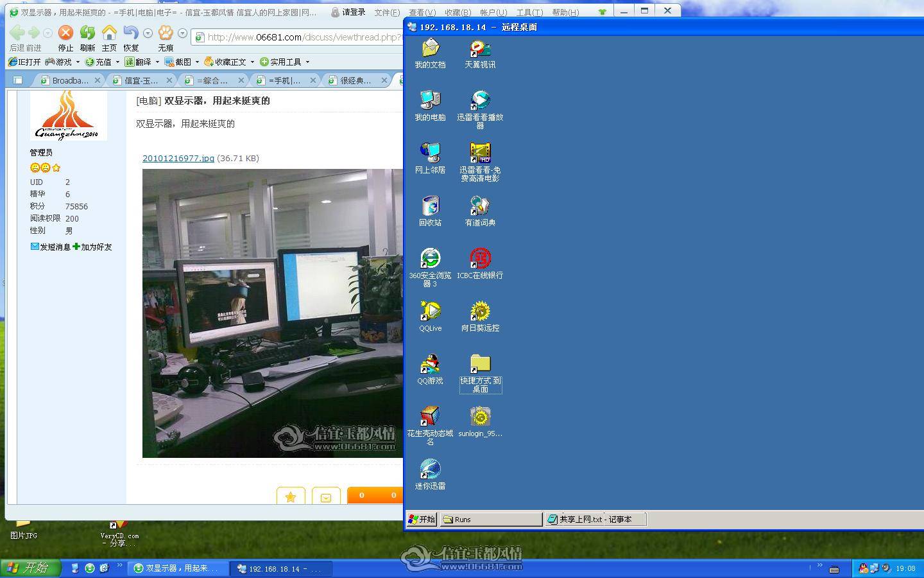Image resolution: width=924 pixels, height=578 pixels.
Task: Click 192.168.18.14 item in local taskbar
Action: coord(282,568)
